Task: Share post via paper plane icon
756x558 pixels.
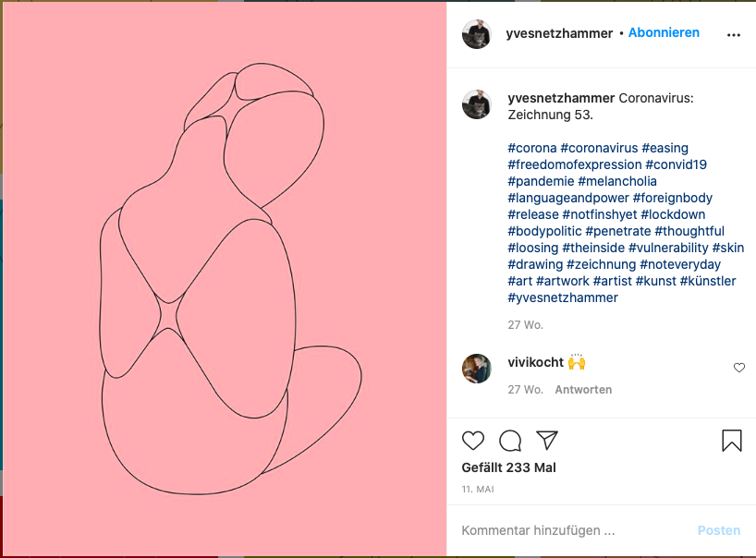Action: (547, 441)
